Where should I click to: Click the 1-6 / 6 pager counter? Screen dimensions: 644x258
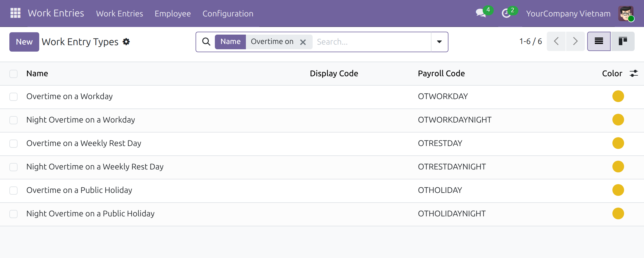[x=530, y=41]
